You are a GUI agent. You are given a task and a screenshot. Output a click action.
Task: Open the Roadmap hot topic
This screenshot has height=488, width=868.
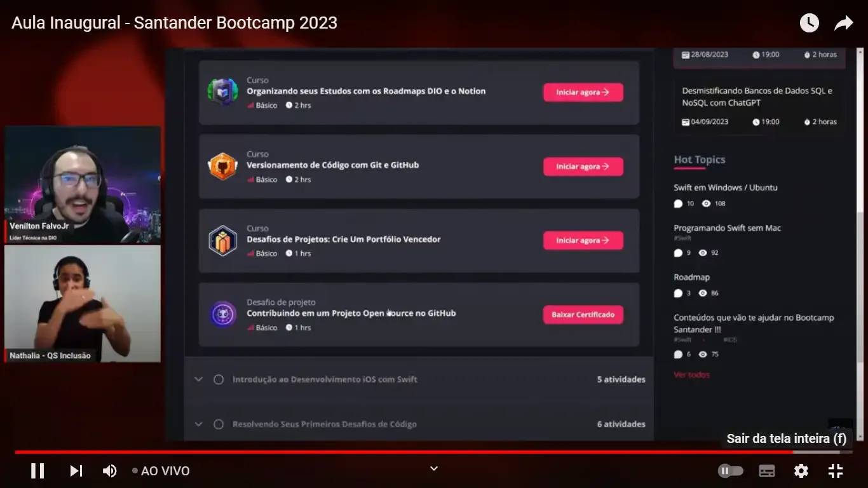[x=692, y=277]
